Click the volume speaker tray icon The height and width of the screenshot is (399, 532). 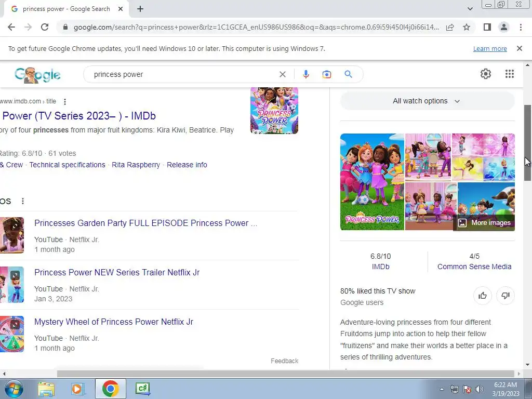(x=480, y=389)
